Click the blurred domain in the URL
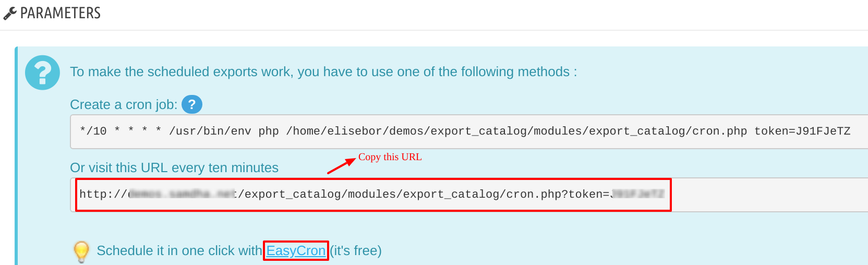The width and height of the screenshot is (868, 265). coord(182,194)
